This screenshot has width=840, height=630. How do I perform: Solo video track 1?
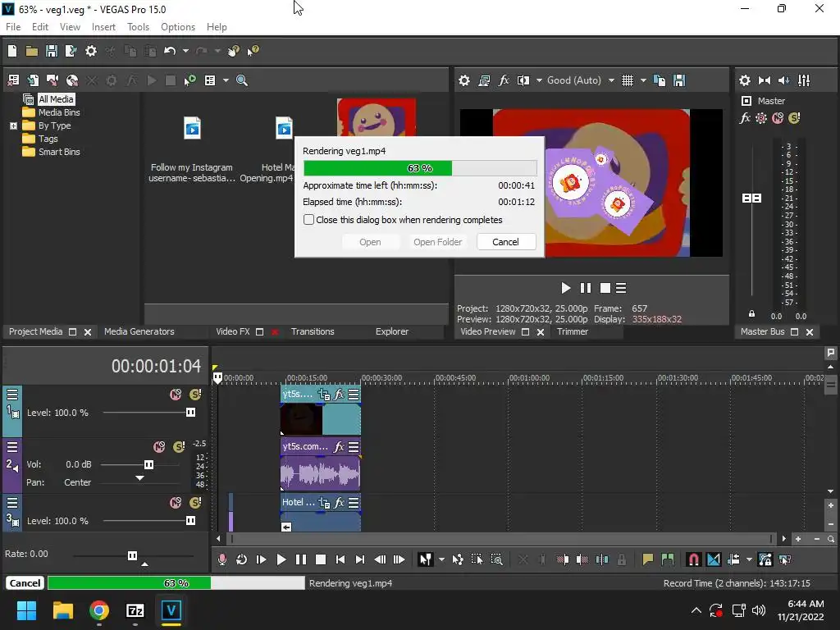tap(195, 395)
